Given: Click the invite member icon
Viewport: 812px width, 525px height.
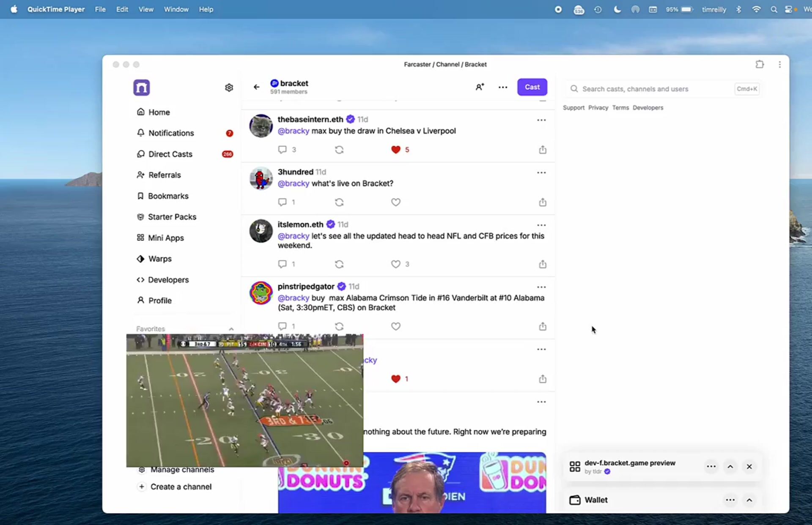Looking at the screenshot, I should click(480, 87).
